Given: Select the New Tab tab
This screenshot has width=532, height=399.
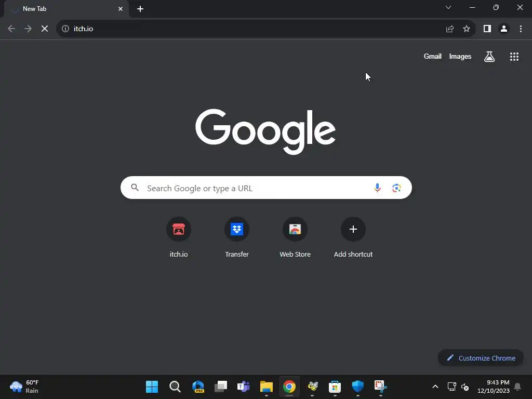Looking at the screenshot, I should (x=66, y=9).
